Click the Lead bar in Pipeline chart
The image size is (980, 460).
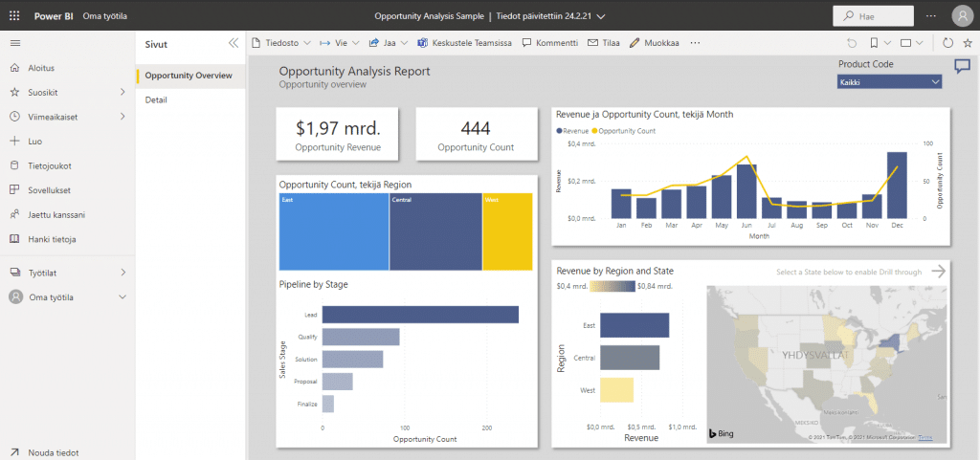coord(420,315)
